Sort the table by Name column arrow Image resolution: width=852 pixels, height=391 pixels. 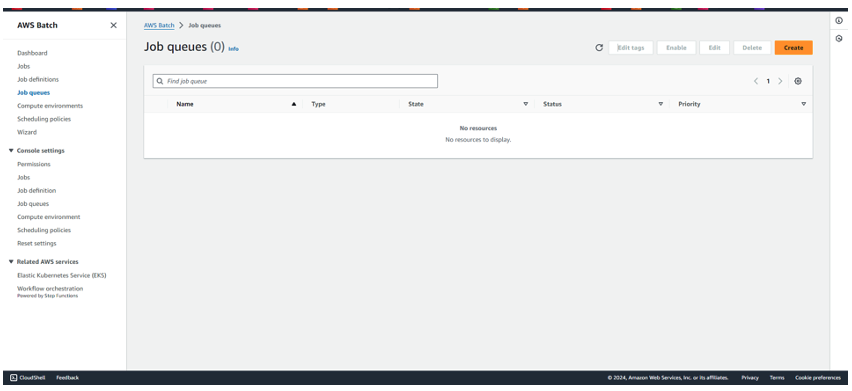tap(294, 104)
